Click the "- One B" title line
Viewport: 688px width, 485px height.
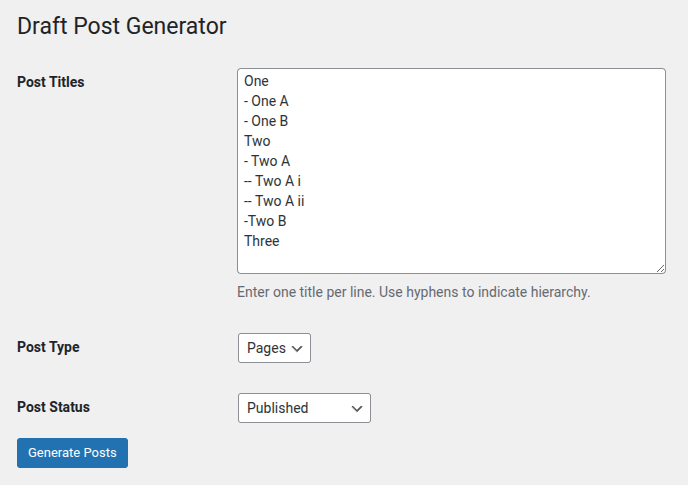pos(266,121)
